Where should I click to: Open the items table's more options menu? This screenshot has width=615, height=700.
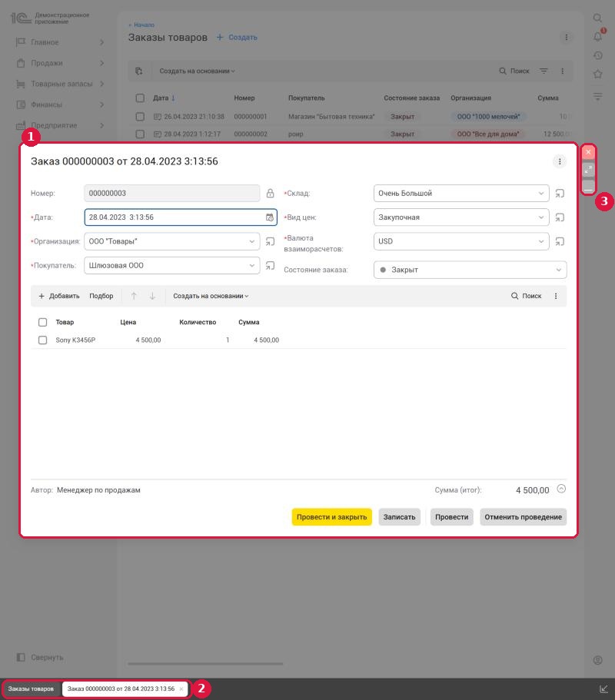pos(556,296)
